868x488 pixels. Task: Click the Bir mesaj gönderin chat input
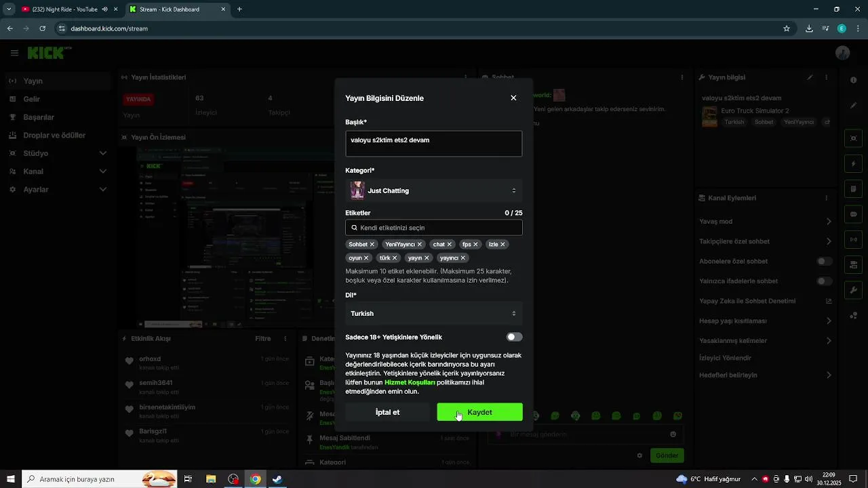pyautogui.click(x=585, y=434)
